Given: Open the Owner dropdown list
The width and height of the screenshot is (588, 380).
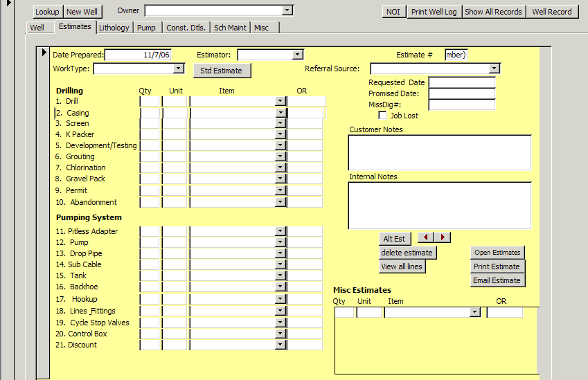Looking at the screenshot, I should tap(287, 10).
